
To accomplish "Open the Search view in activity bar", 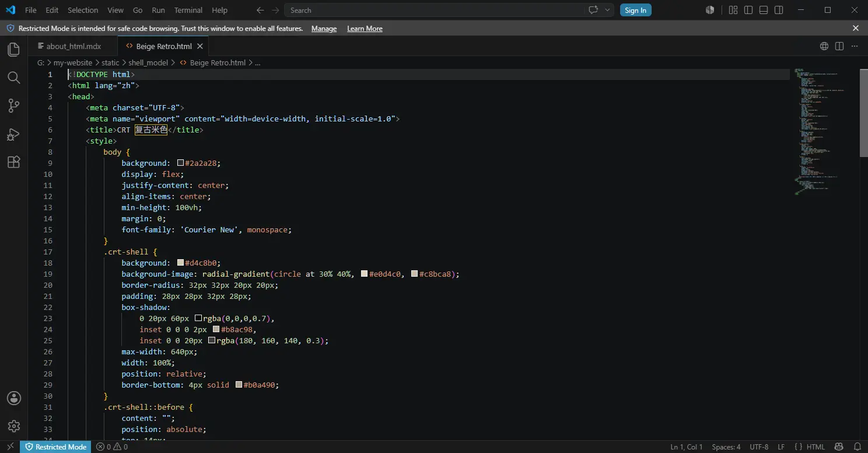I will tap(13, 78).
